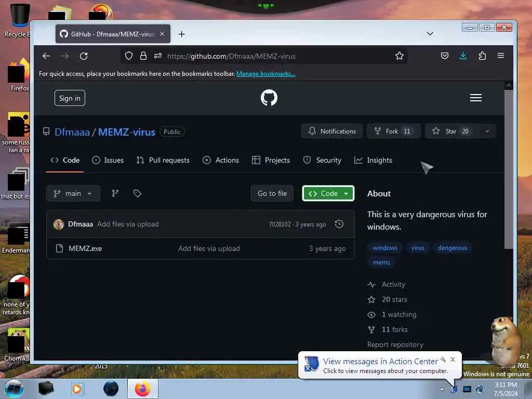Viewport: 532px width, 399px height.
Task: Go back using the browser back arrow
Action: (x=46, y=56)
